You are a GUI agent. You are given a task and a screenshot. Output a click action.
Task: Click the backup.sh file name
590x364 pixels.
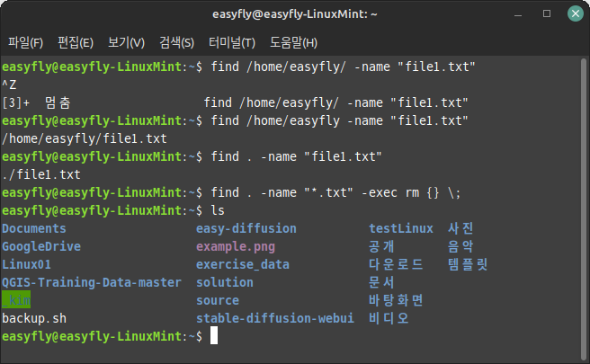(34, 318)
